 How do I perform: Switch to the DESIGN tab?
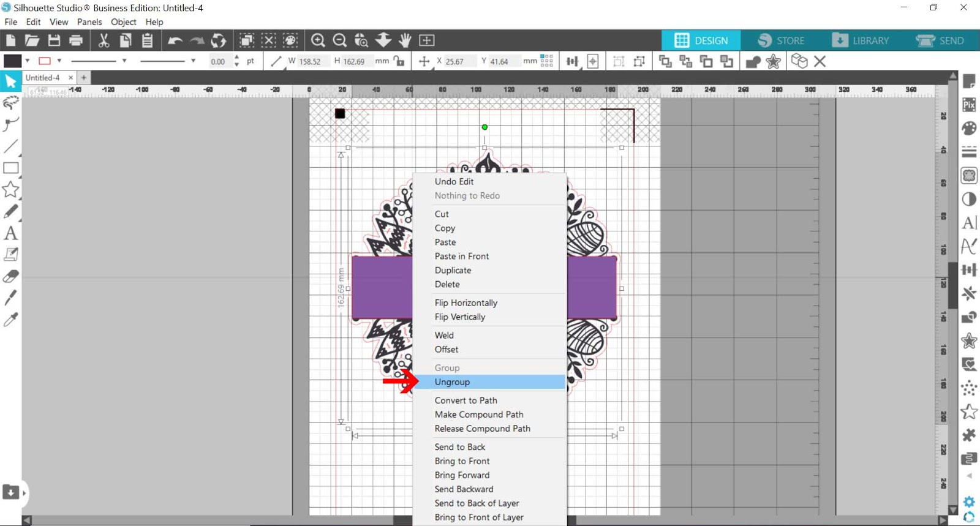701,40
